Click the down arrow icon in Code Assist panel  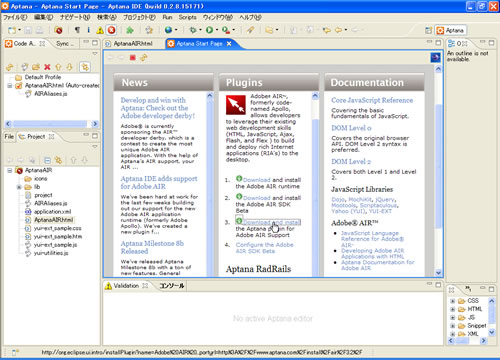click(69, 67)
